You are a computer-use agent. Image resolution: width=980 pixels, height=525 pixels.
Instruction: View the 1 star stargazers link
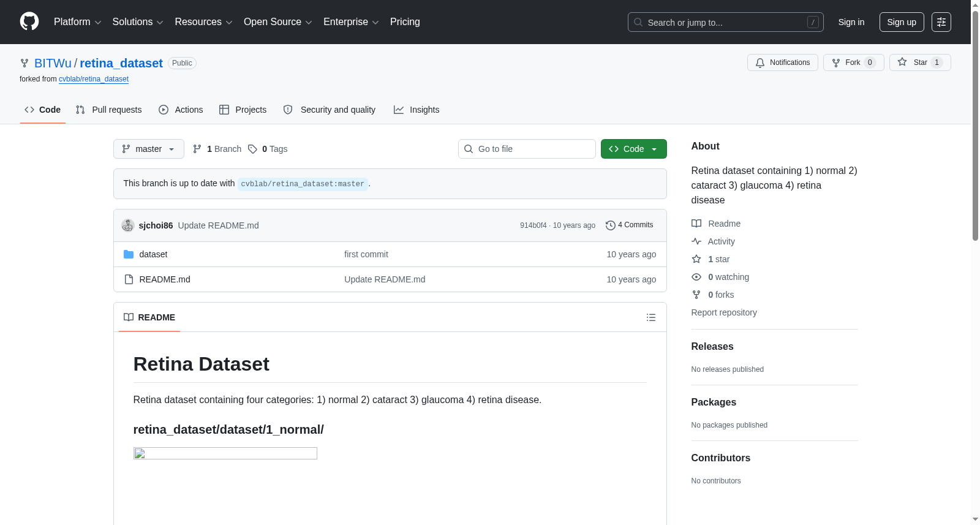(710, 259)
